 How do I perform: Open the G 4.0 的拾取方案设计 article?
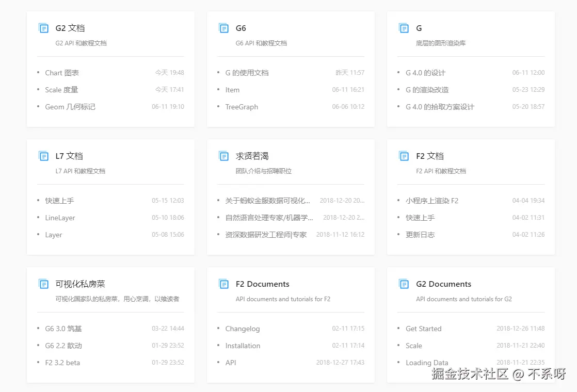[440, 107]
